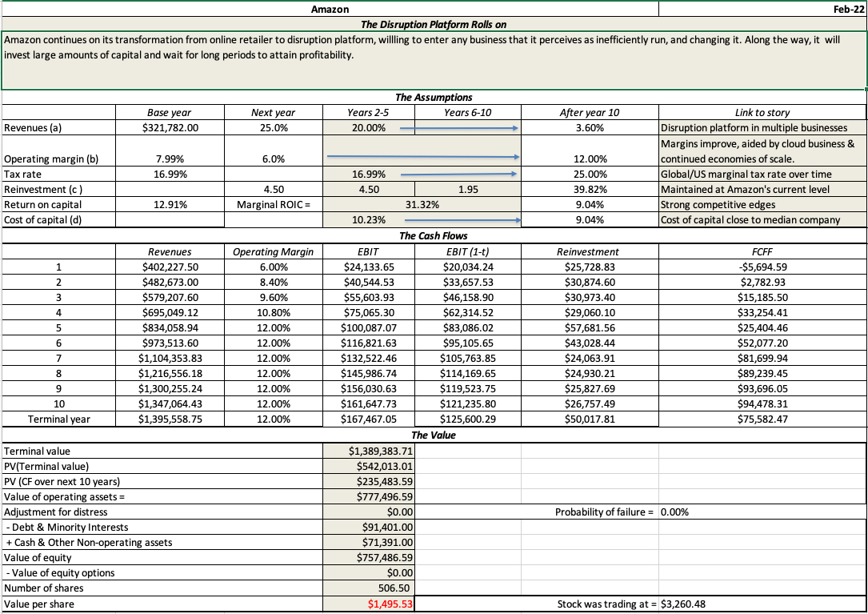
Task: Click the blue arrow in the Tax rate row
Action: click(459, 174)
